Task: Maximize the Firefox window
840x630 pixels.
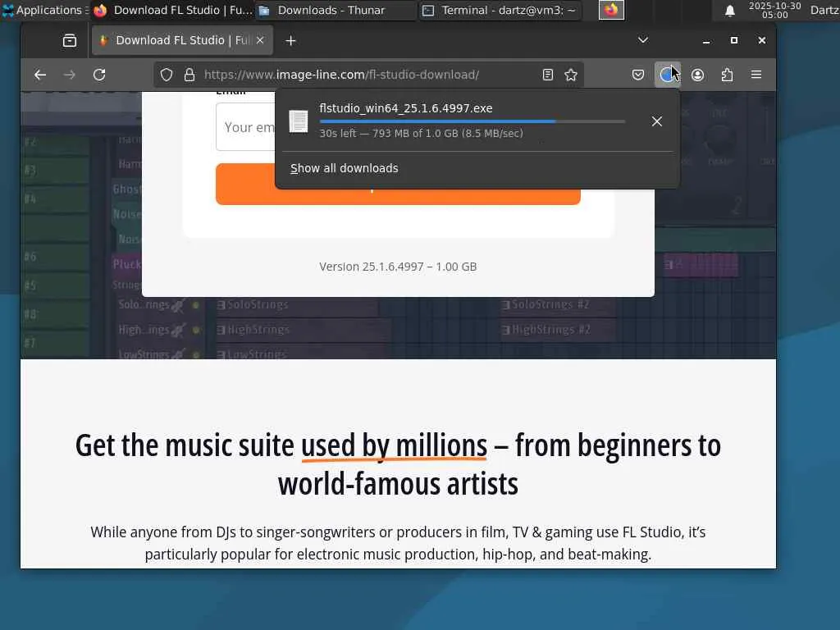Action: click(x=734, y=40)
